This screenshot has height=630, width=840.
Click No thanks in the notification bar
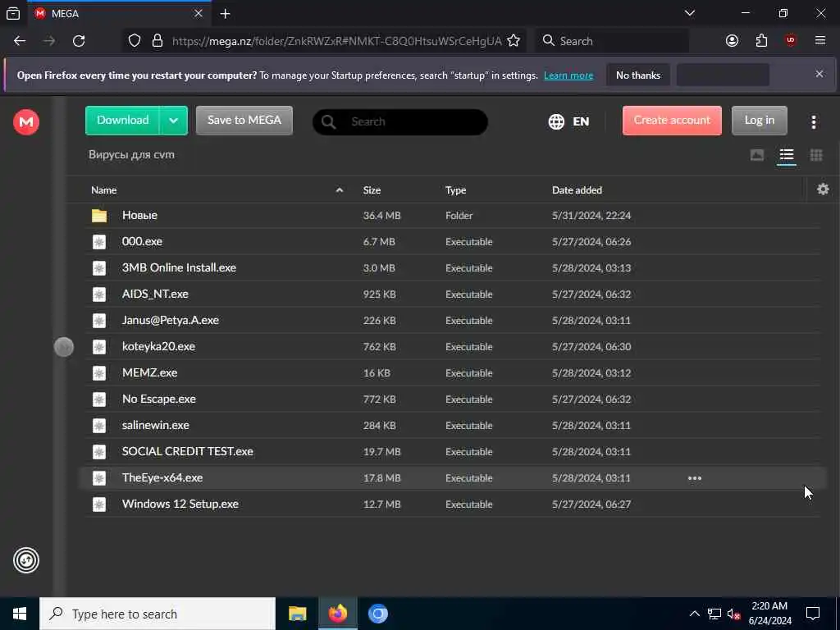[638, 75]
